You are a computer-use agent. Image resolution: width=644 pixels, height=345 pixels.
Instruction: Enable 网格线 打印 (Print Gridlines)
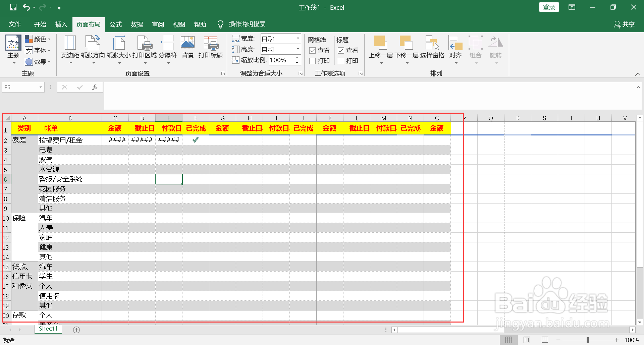pos(312,61)
